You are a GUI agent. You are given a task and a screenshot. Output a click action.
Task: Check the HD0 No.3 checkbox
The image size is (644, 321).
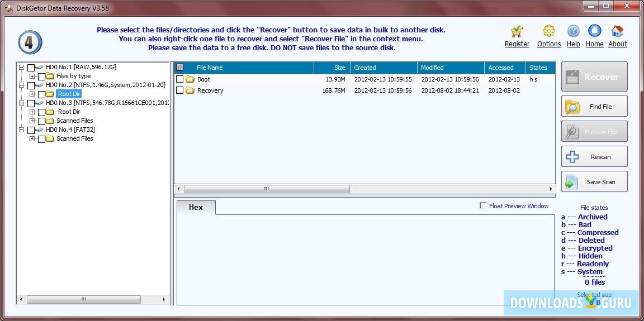31,103
